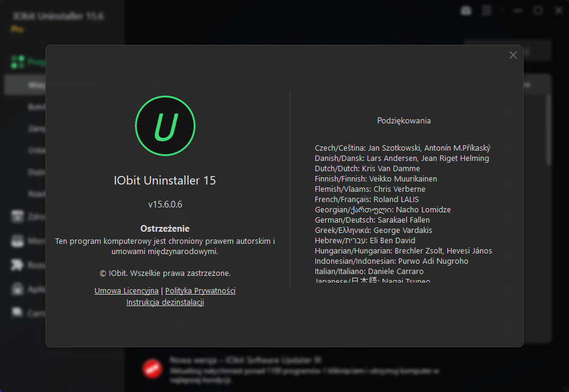Click the IObit Uninstaller 15.6 title in main window

point(59,16)
